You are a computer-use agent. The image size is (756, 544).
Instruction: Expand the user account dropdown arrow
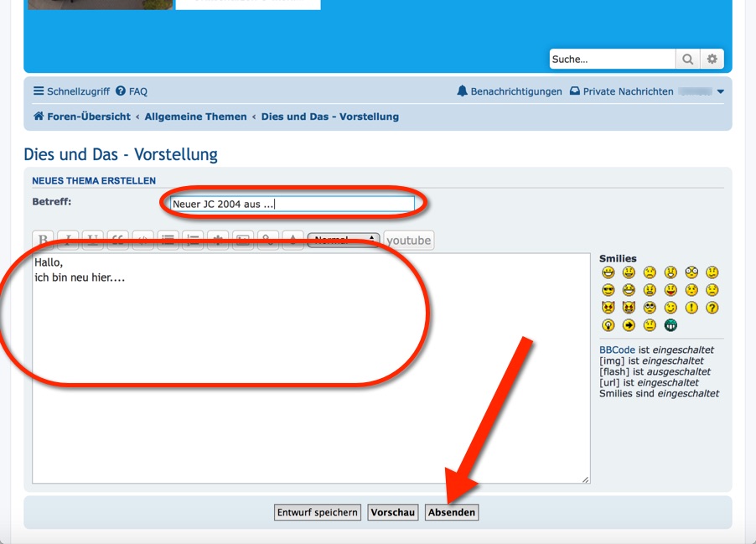click(x=720, y=91)
